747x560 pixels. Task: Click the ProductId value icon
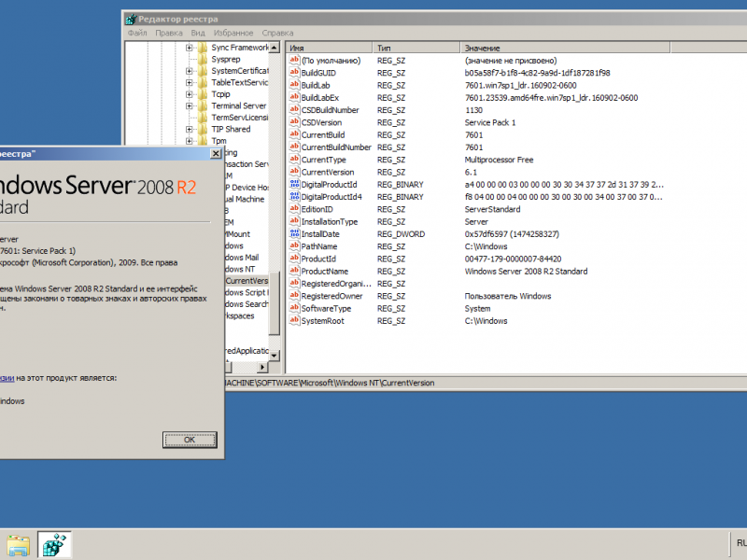pyautogui.click(x=294, y=259)
